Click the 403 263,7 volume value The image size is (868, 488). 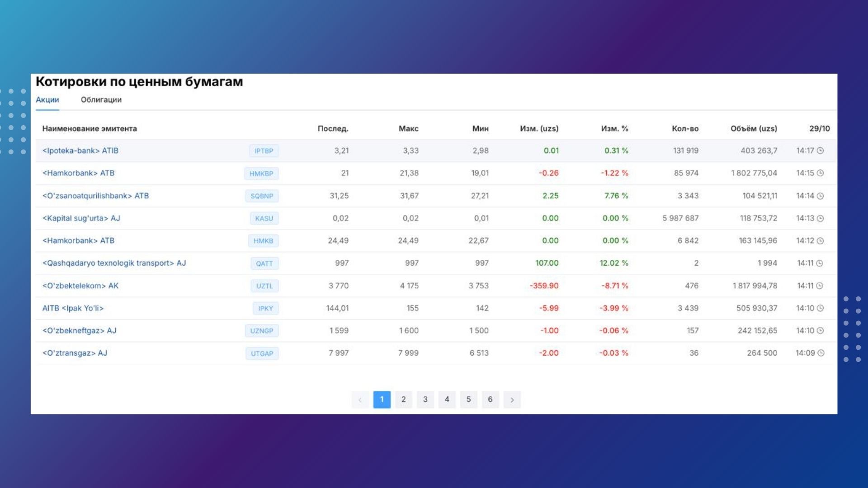[759, 150]
